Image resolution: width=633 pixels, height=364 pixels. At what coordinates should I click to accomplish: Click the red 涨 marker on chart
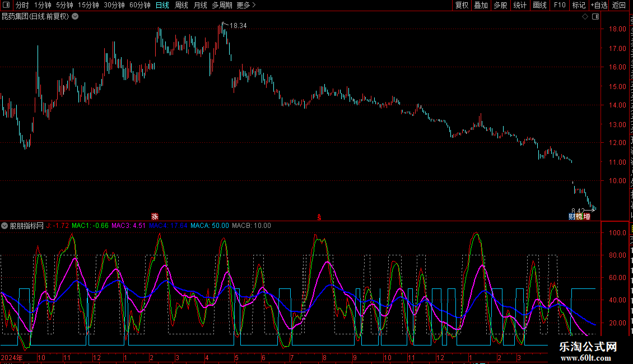pyautogui.click(x=155, y=217)
